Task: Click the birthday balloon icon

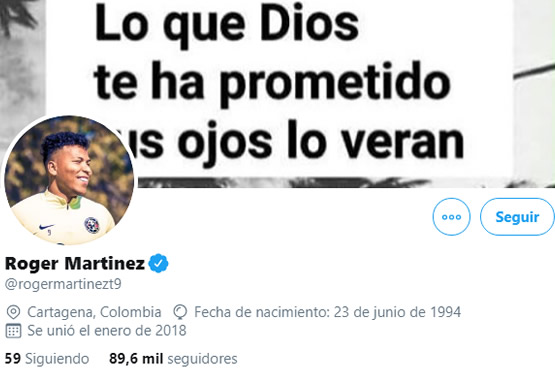Action: point(180,312)
